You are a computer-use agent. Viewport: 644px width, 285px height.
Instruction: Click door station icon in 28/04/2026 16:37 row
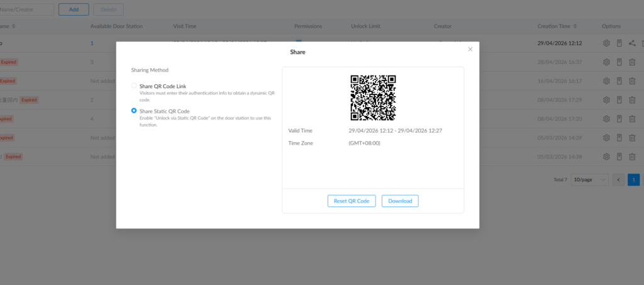619,62
